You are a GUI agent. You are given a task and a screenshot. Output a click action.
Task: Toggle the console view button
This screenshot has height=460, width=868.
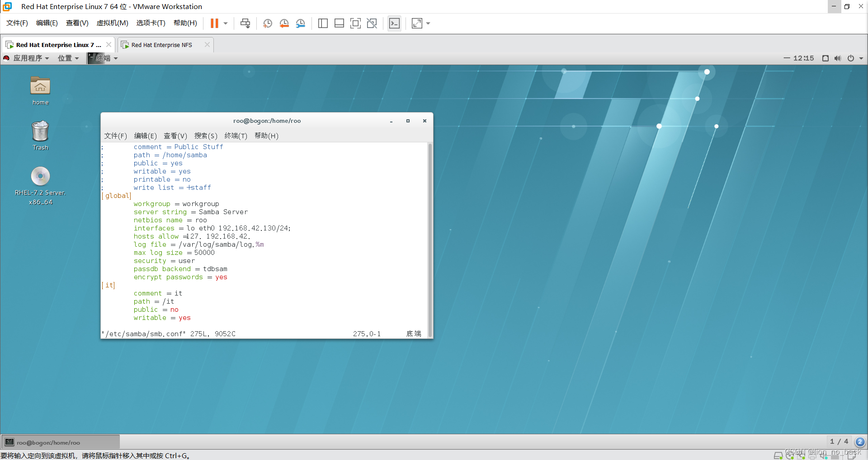click(394, 23)
